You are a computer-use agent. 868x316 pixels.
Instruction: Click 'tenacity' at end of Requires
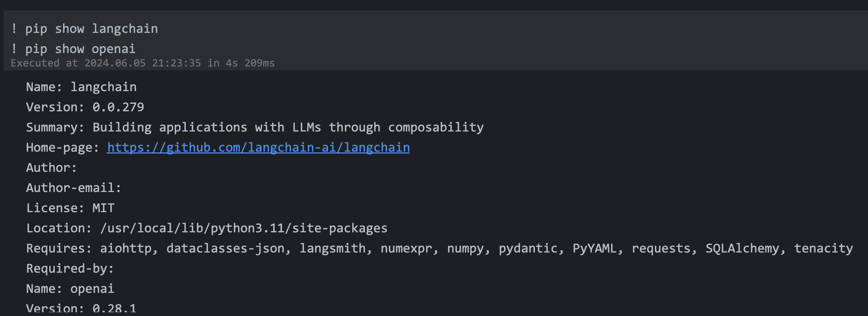coord(823,248)
